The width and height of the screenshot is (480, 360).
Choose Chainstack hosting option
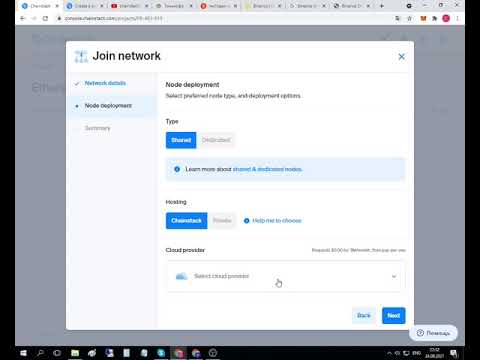coord(186,221)
